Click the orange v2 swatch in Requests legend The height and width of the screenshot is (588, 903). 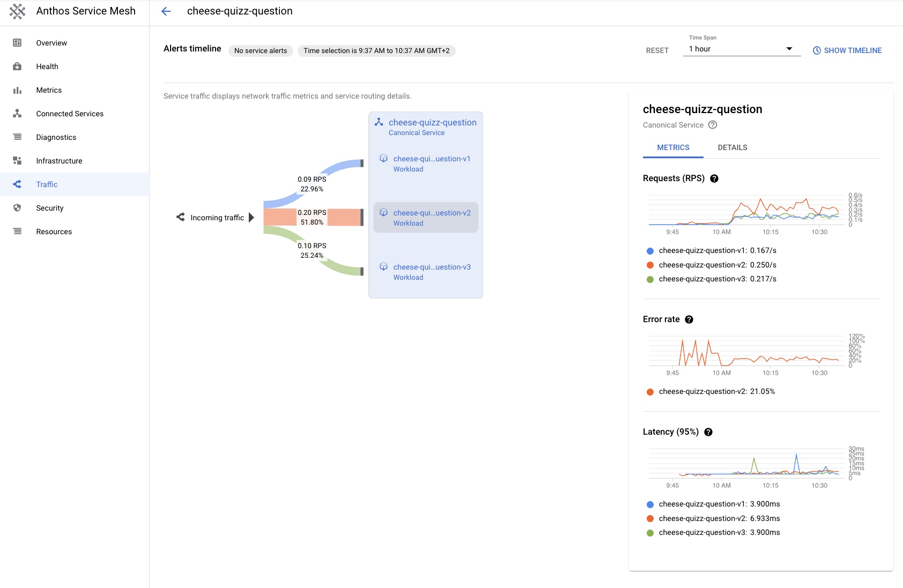(650, 265)
